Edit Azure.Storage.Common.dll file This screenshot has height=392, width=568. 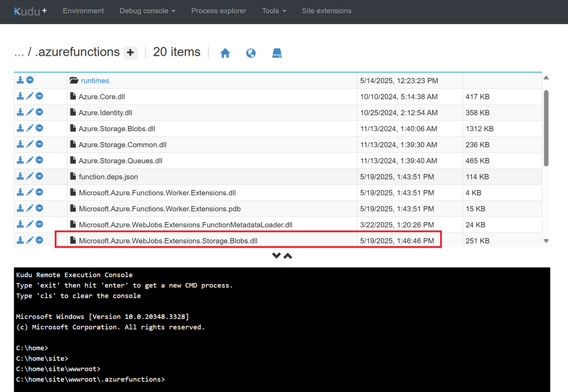[x=30, y=144]
